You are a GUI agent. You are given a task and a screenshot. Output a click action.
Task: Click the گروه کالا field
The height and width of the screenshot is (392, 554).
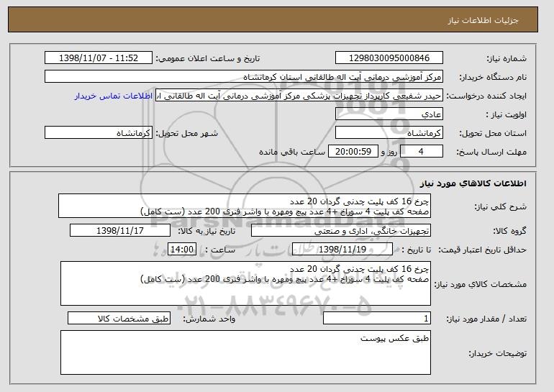[x=341, y=231]
